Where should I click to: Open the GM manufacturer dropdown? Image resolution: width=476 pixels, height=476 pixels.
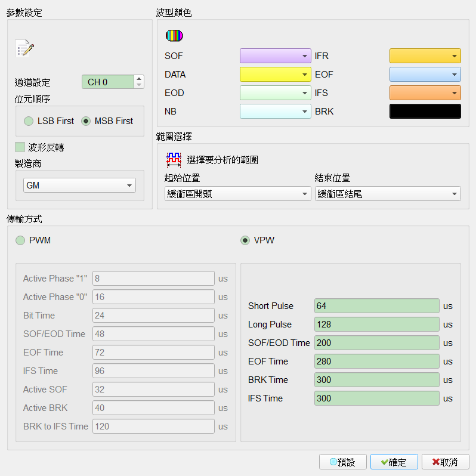(79, 185)
